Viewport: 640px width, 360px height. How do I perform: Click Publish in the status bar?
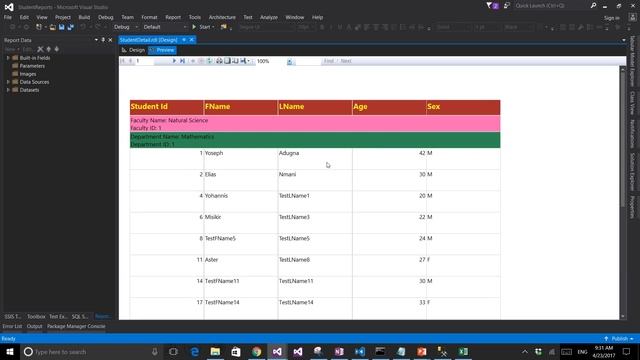coord(619,339)
